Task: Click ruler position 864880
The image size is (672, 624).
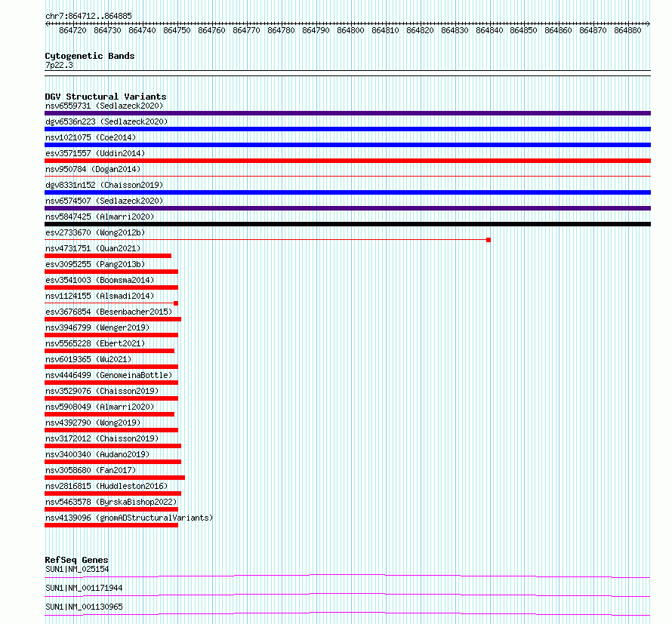Action: [x=628, y=30]
